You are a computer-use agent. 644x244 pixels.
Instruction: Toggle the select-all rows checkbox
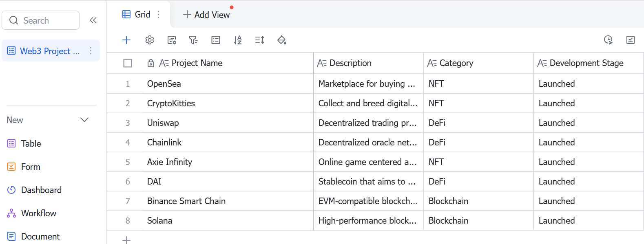click(128, 63)
